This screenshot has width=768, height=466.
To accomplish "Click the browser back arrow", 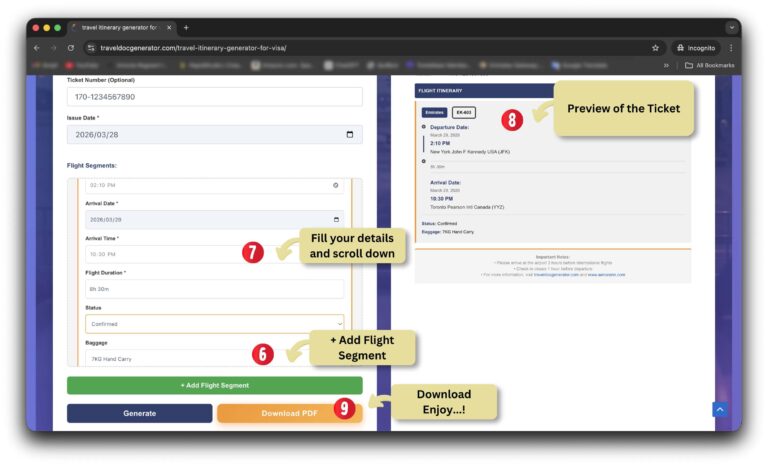I will (37, 47).
